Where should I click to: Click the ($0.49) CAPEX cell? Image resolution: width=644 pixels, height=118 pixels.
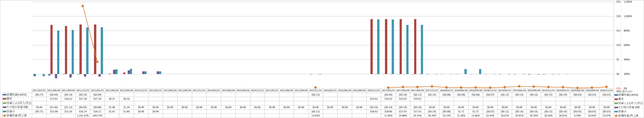tap(54, 95)
